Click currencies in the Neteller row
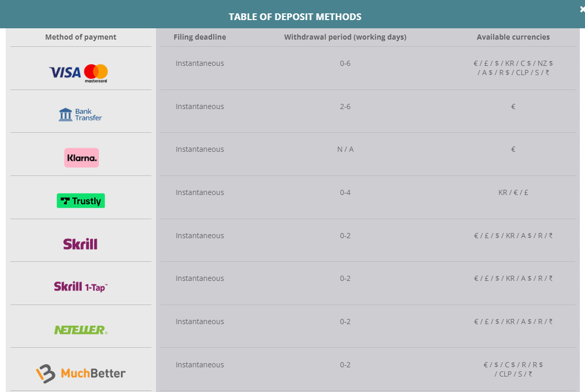This screenshot has width=585, height=392. [x=513, y=322]
